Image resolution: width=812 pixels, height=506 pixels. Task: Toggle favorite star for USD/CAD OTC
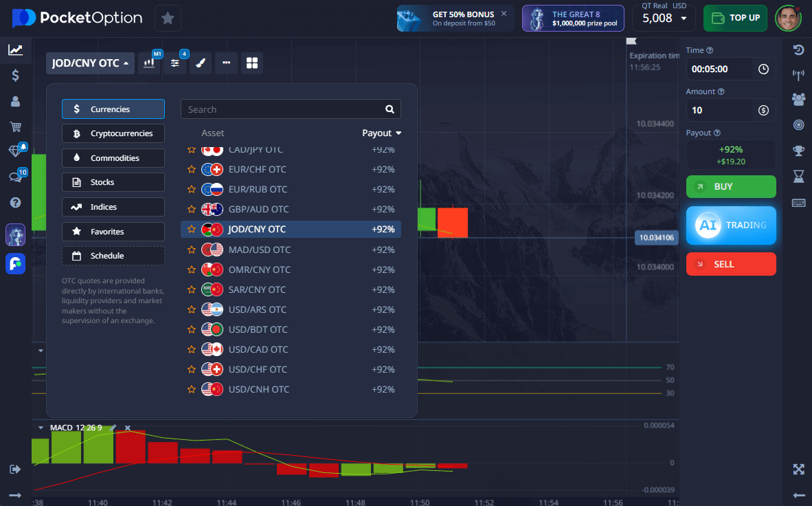192,350
